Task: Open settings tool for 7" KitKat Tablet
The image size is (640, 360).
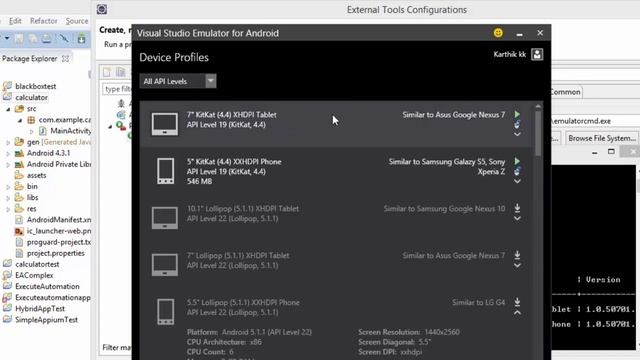Action: (517, 124)
